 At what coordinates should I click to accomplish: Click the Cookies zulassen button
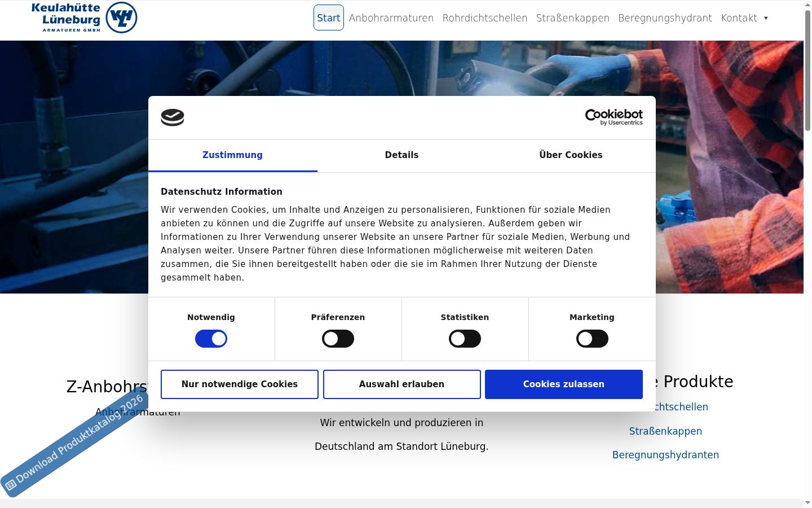[564, 384]
